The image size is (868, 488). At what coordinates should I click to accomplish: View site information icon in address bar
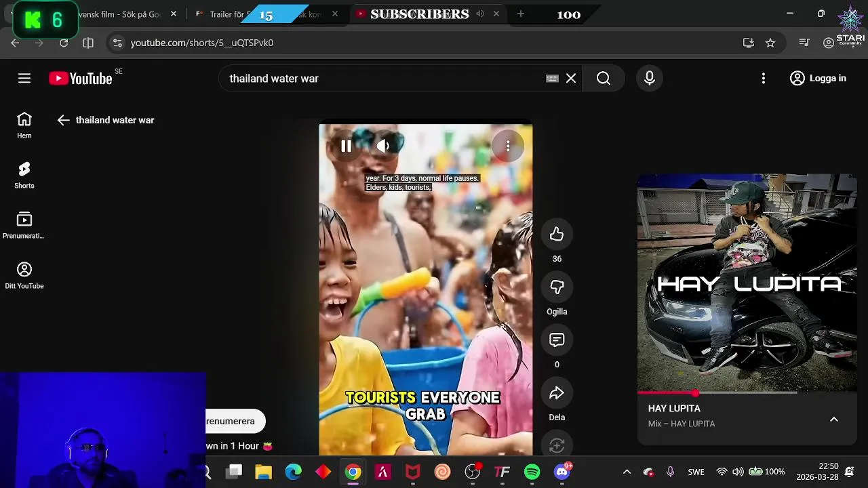[117, 43]
